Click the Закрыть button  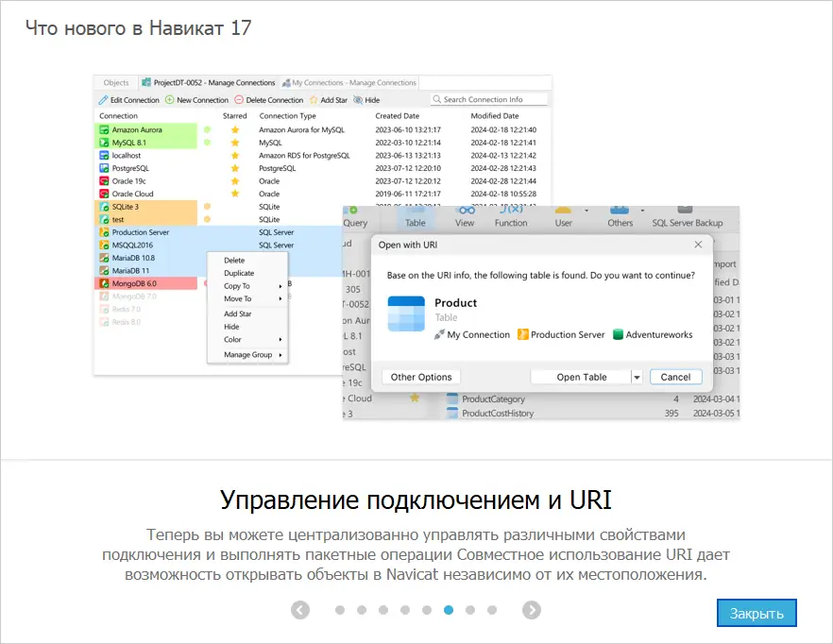coord(756,613)
